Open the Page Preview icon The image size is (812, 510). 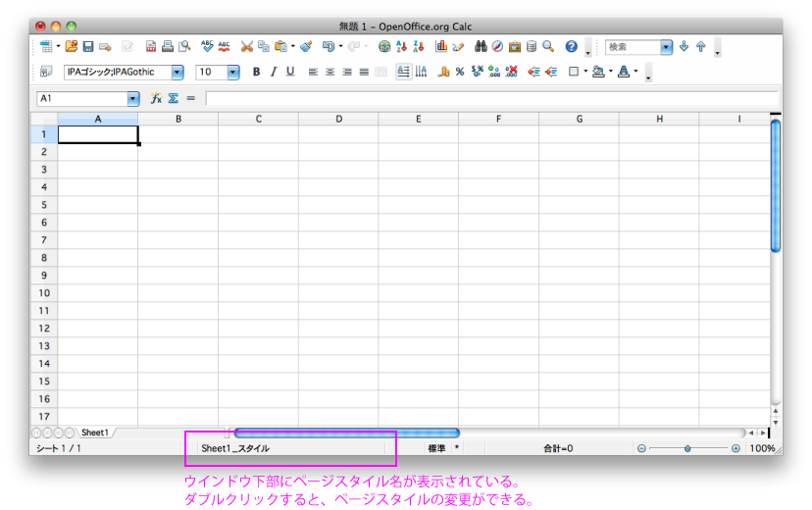click(x=185, y=47)
